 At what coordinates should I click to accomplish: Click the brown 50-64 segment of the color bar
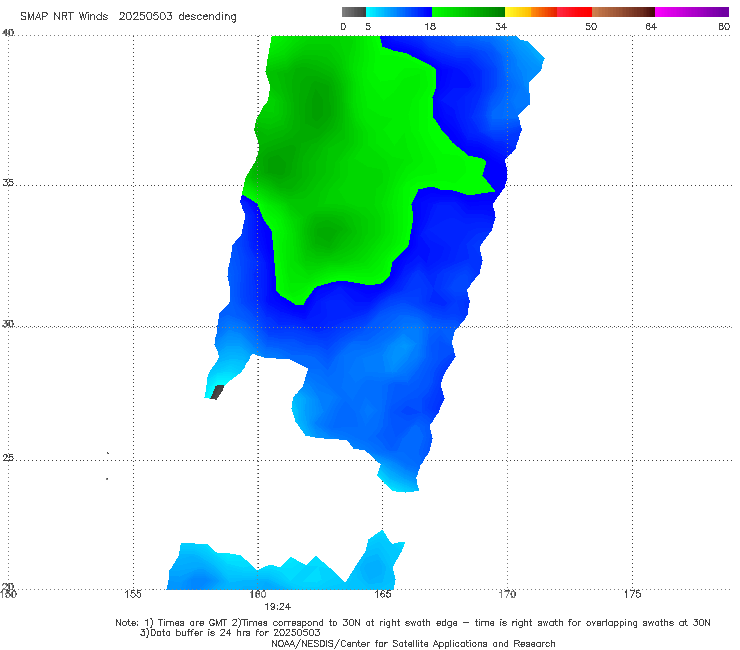pyautogui.click(x=623, y=12)
